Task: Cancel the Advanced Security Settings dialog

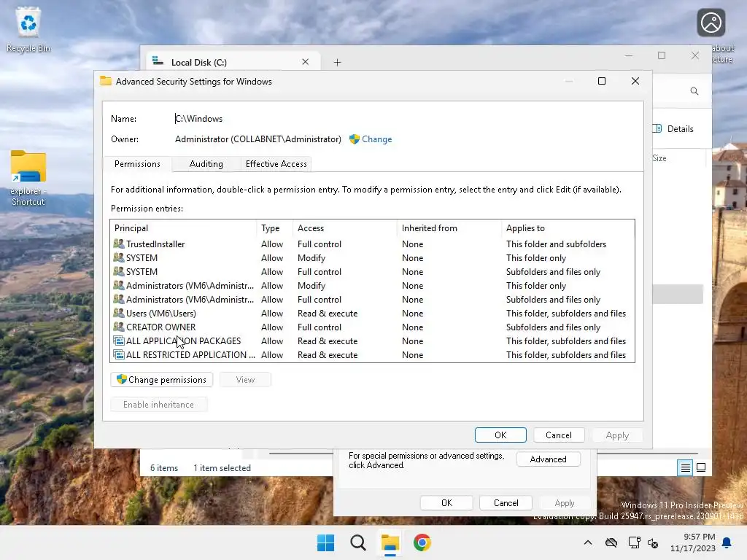Action: tap(558, 435)
